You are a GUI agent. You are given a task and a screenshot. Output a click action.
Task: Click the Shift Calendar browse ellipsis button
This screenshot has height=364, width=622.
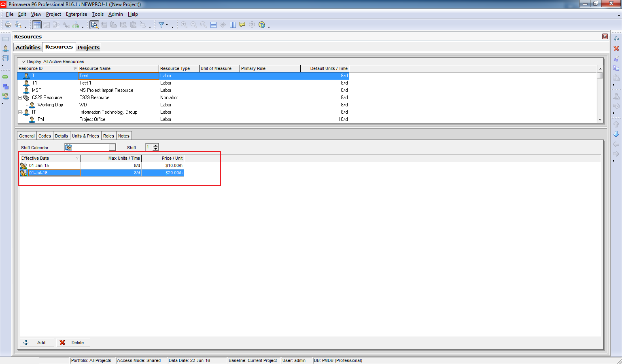pyautogui.click(x=113, y=148)
